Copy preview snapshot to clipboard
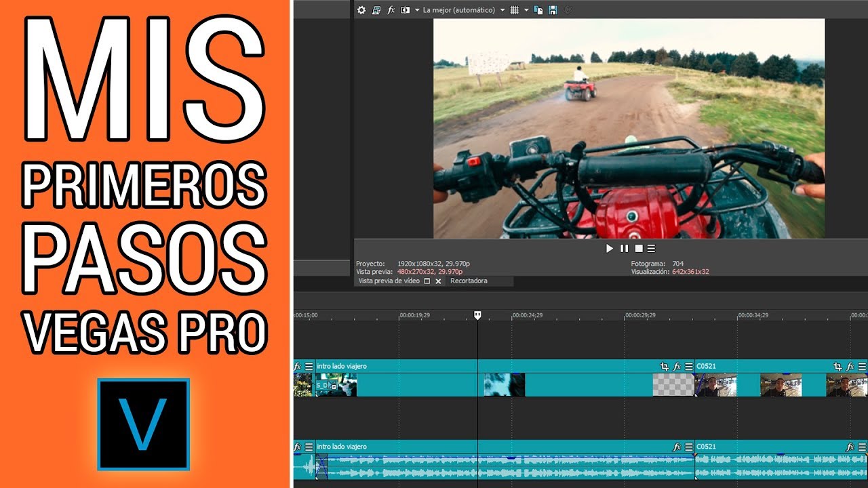 pos(538,10)
